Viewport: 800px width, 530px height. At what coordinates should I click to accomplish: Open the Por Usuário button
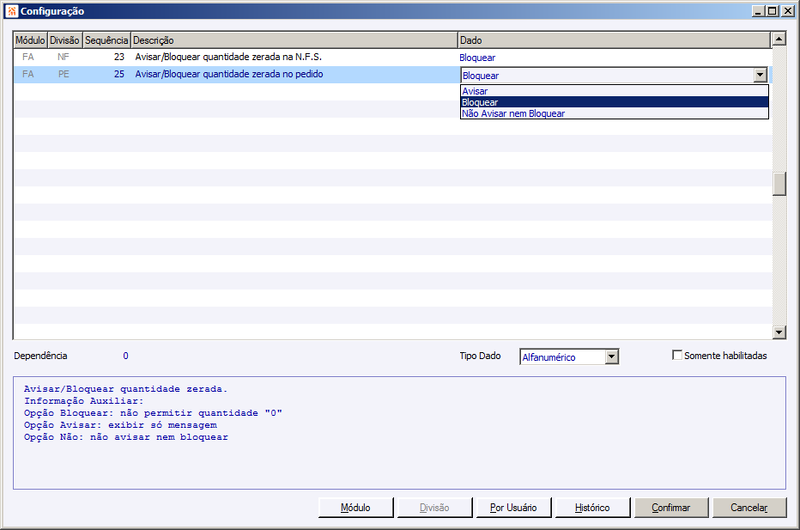click(513, 508)
